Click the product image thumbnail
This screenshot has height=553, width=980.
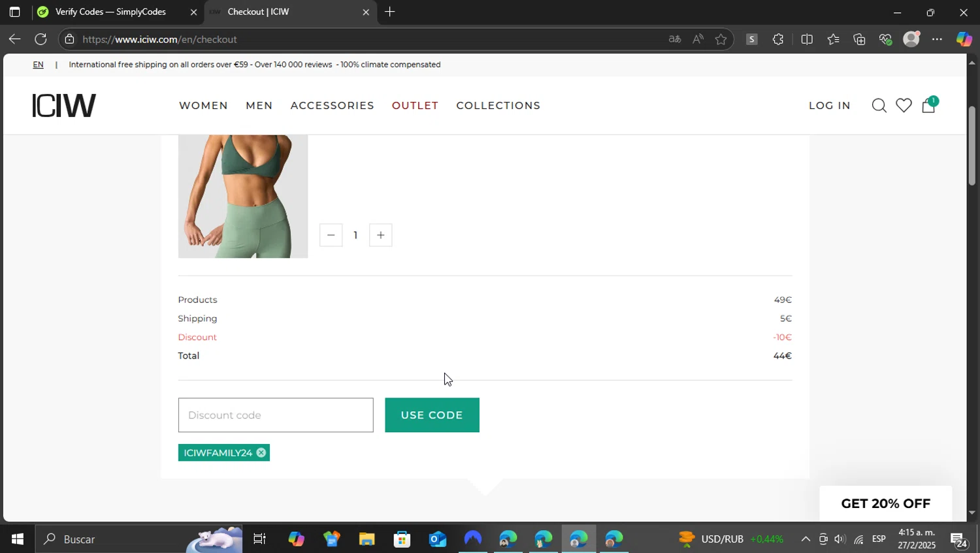(x=242, y=197)
